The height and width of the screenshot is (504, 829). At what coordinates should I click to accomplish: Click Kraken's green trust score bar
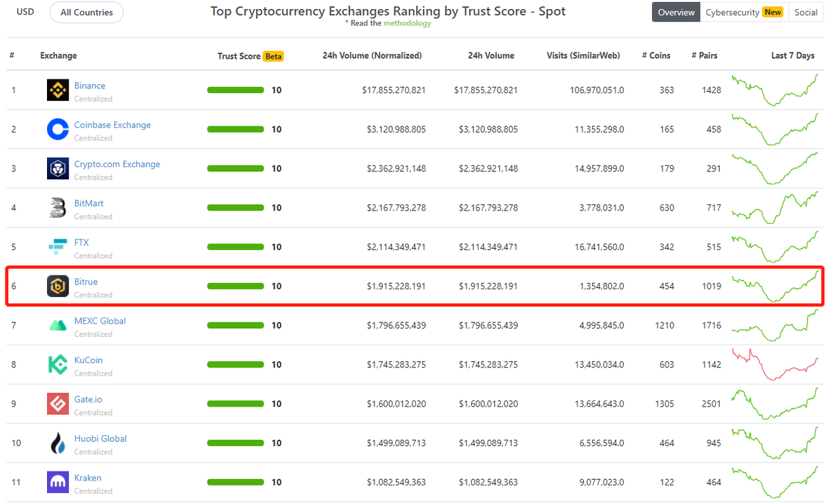coord(236,483)
